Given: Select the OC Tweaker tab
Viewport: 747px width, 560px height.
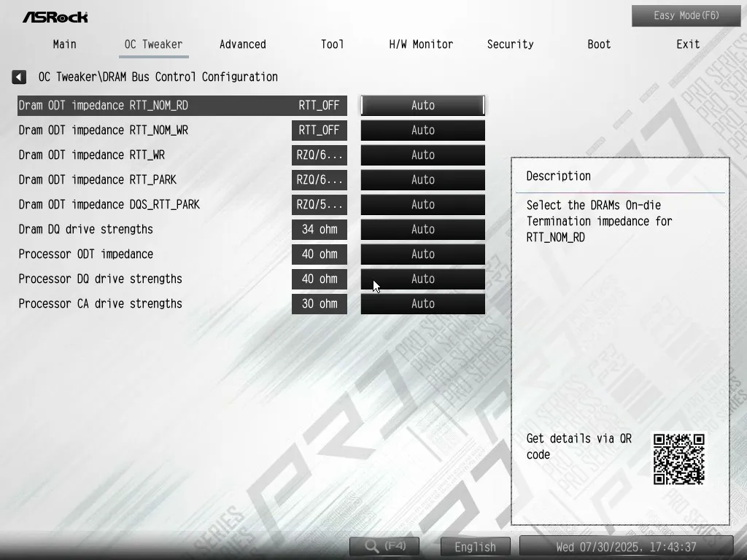Looking at the screenshot, I should [153, 44].
